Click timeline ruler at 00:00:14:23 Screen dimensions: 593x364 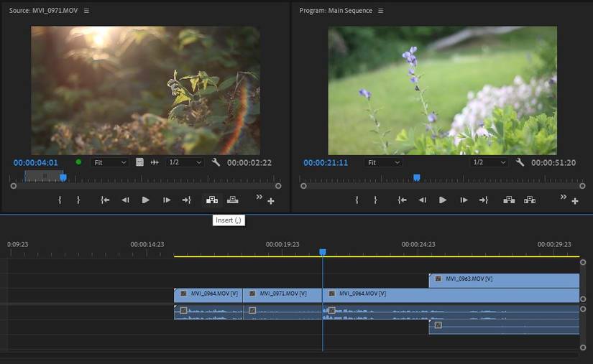pyautogui.click(x=147, y=244)
